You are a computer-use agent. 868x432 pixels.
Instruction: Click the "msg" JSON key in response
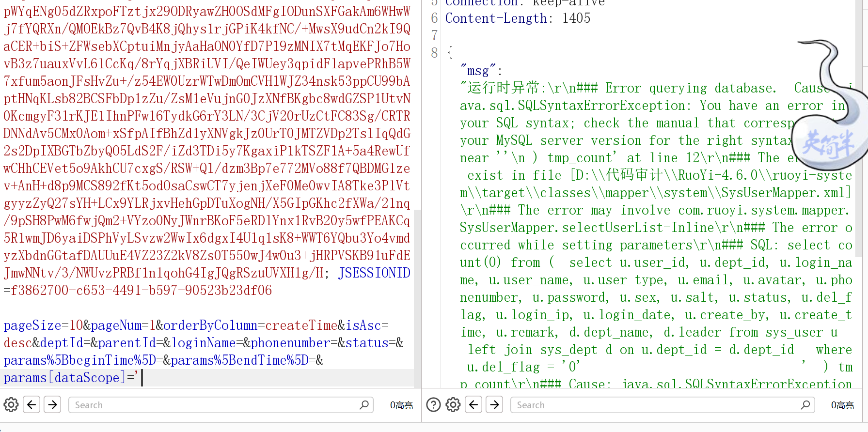[x=478, y=71]
